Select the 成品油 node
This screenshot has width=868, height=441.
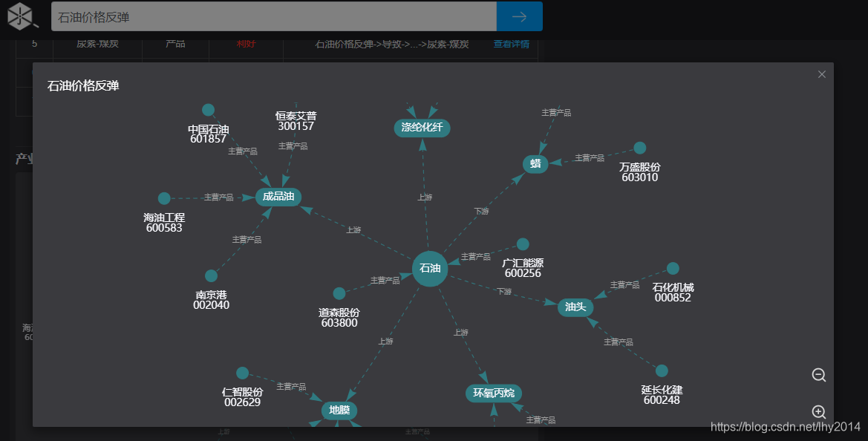point(278,197)
